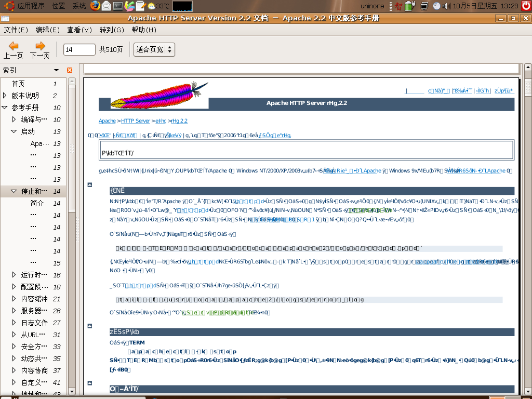Open the text editor notepad launcher
The width and height of the screenshot is (532, 399).
[x=140, y=6]
